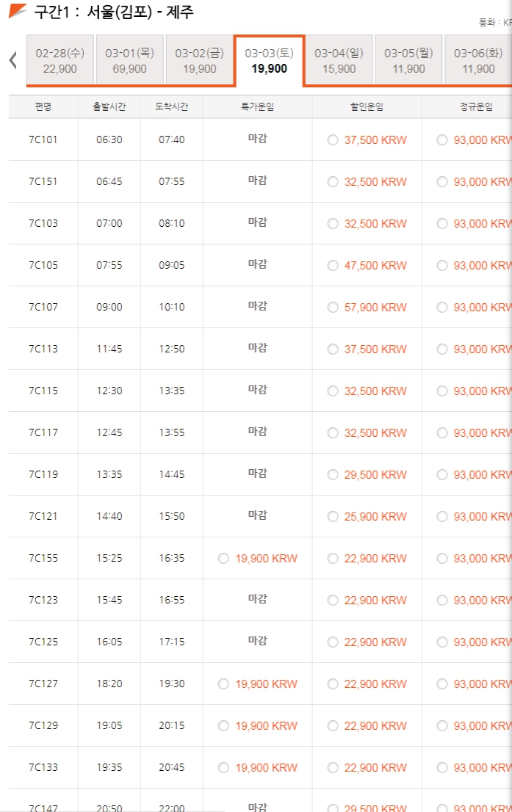512x812 pixels.
Task: Choose the 03-04(일) 15,900 date tab
Action: [x=339, y=60]
